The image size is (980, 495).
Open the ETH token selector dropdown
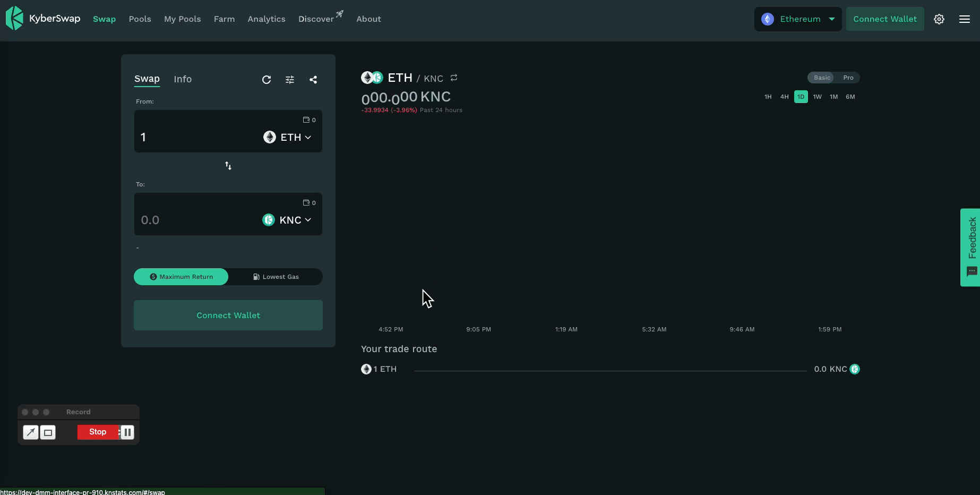tap(287, 137)
